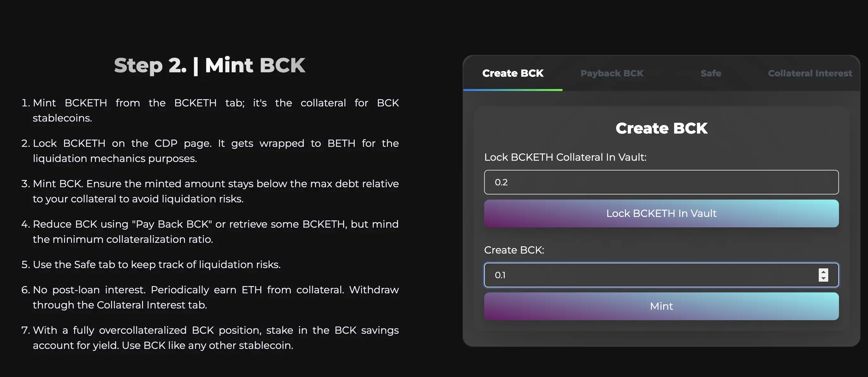Click instruction 1 about minting BCKETH
The image size is (868, 377).
210,110
